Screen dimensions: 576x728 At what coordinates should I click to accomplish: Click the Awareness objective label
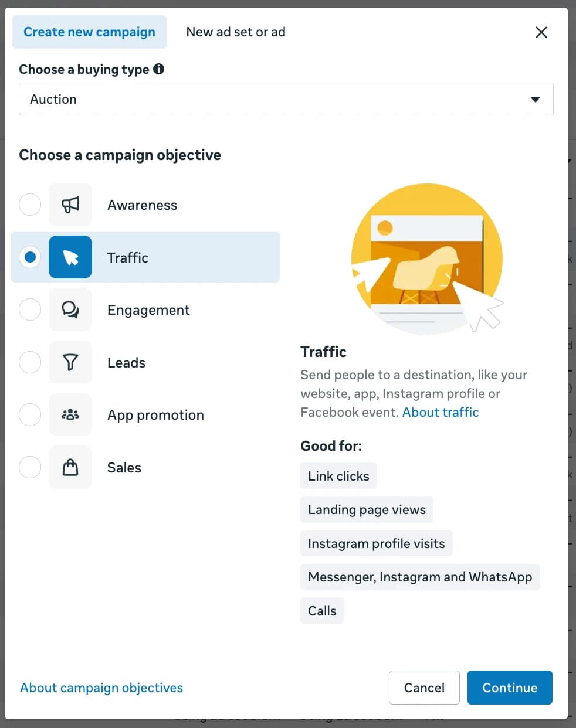[x=142, y=205]
